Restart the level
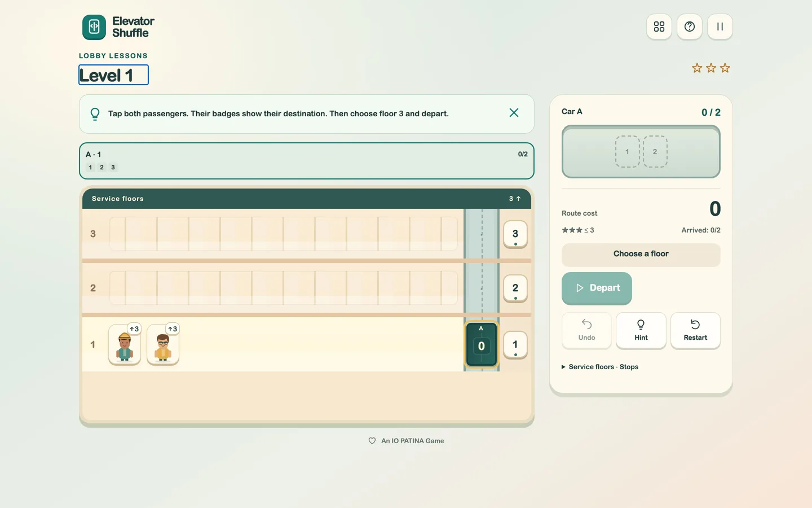The image size is (812, 508). click(x=695, y=330)
